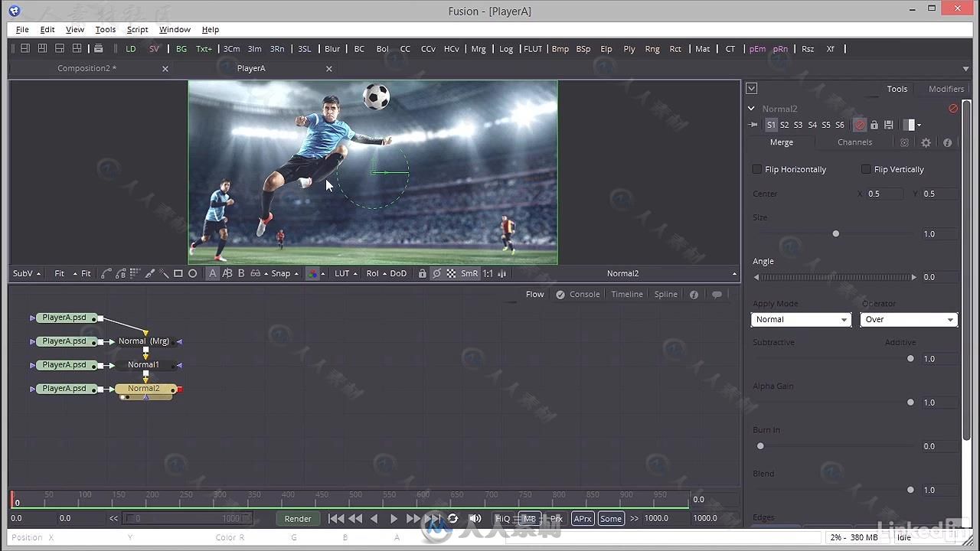Open the Snap options dropdown
Image resolution: width=980 pixels, height=551 pixels.
click(x=285, y=273)
